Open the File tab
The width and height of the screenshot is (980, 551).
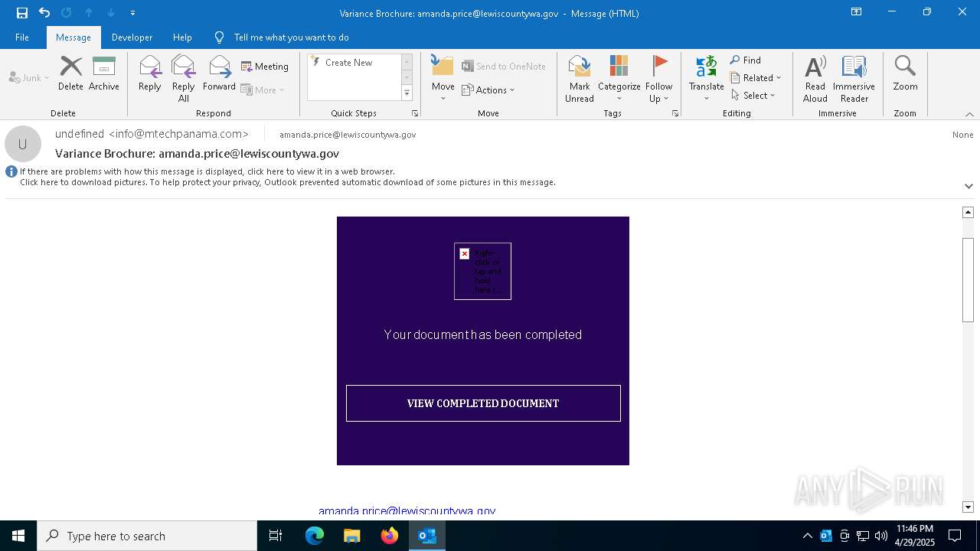[x=22, y=37]
